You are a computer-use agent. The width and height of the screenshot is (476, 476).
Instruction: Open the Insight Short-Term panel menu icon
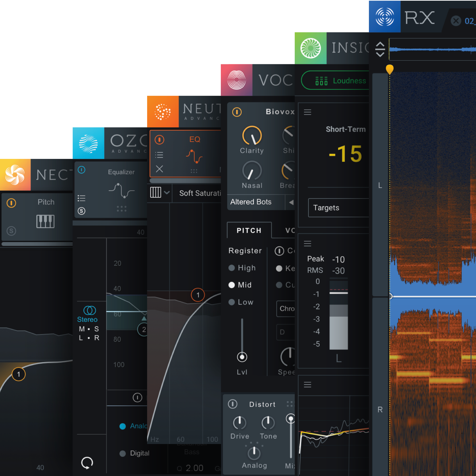(x=307, y=112)
